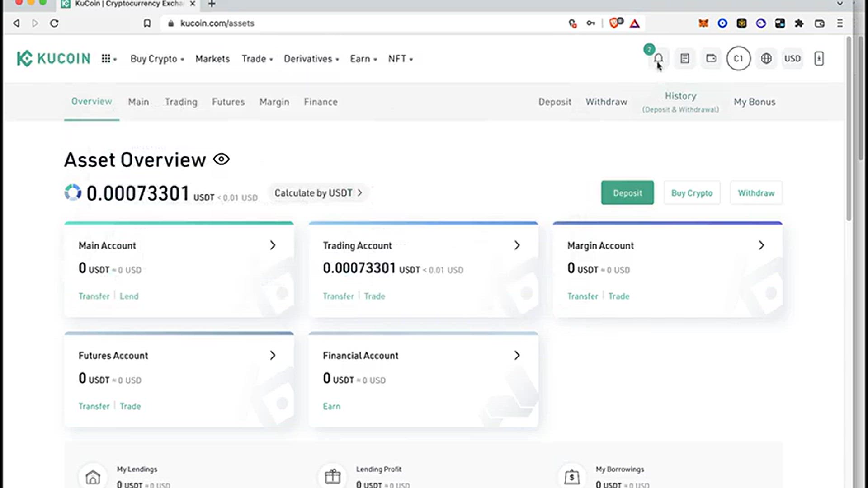Click the browser address bar URL
Screen dimensions: 868x488
coord(217,23)
